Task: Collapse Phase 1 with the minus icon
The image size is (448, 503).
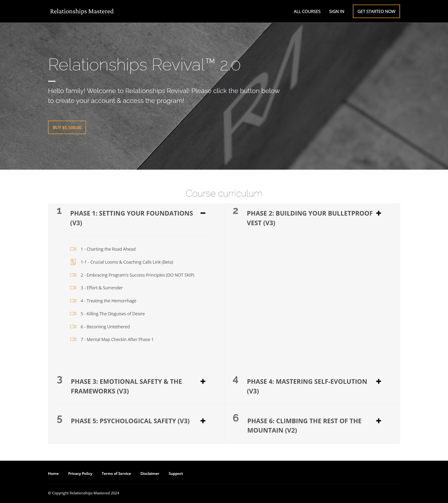Action: [x=203, y=213]
